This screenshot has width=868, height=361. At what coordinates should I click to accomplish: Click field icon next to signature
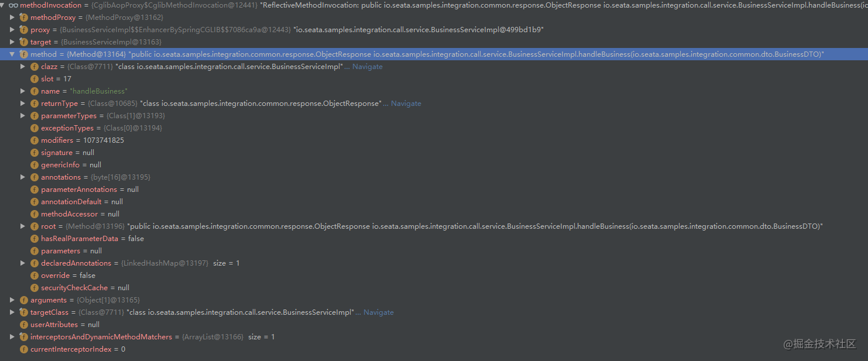[34, 152]
